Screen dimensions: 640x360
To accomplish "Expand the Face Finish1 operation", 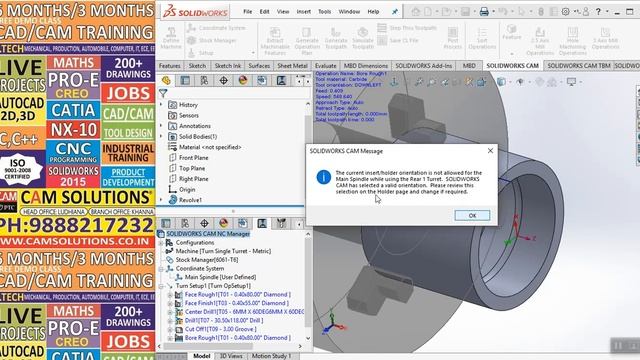I will click(x=170, y=303).
